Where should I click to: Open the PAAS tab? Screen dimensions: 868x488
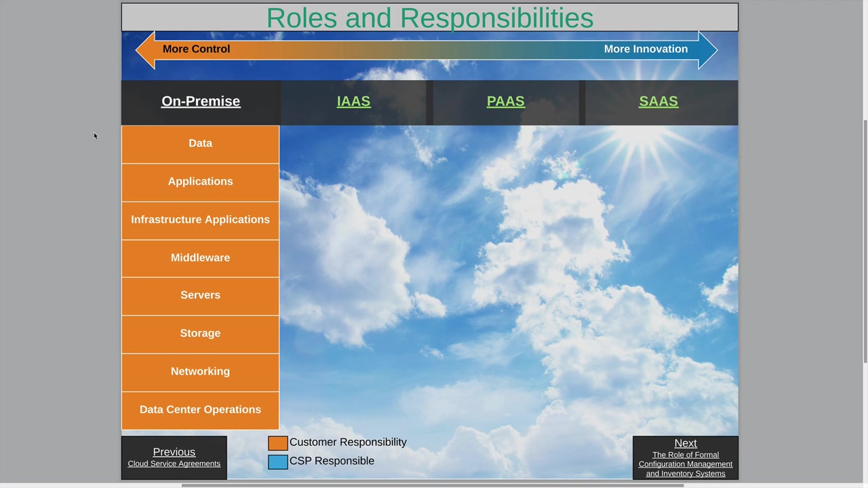click(x=506, y=102)
